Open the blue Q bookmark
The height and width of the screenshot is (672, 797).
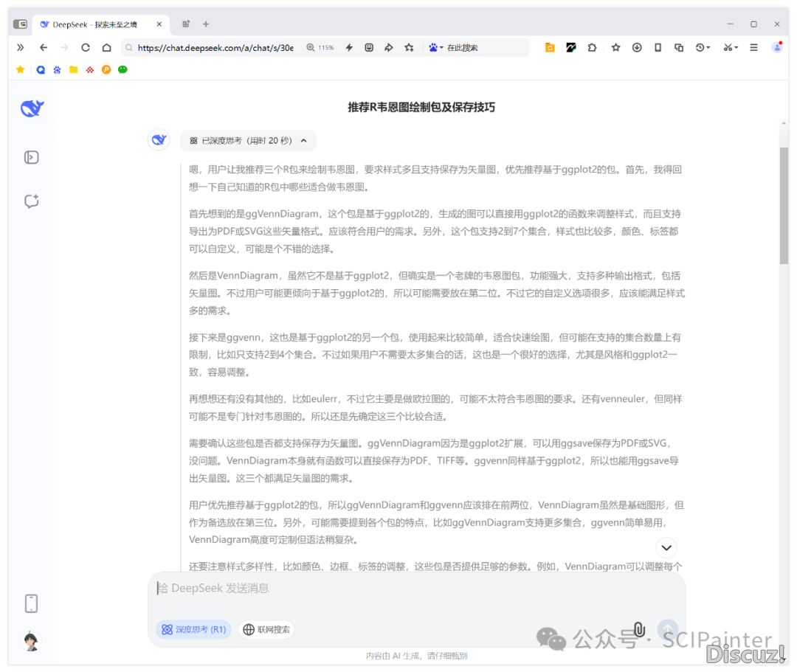(41, 69)
